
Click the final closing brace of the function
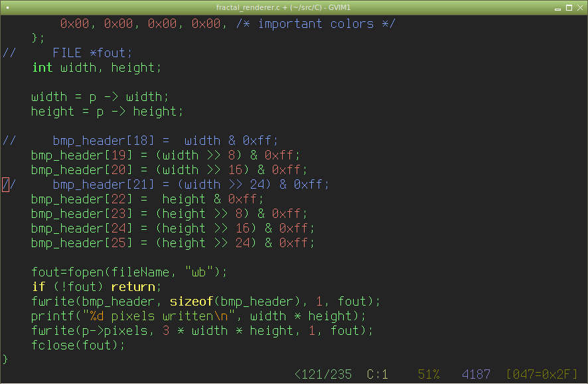tap(5, 359)
